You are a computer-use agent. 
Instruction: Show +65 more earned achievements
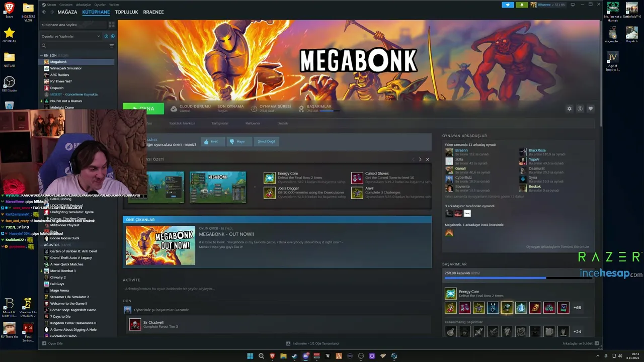(577, 308)
